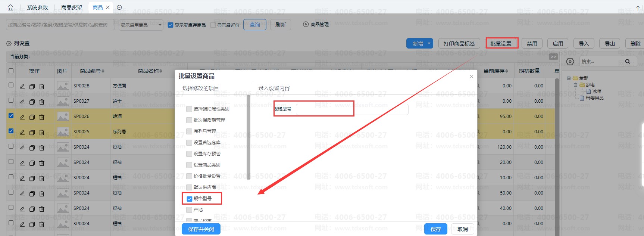
Task: Switch to the 系统参数 tab
Action: coord(37,7)
